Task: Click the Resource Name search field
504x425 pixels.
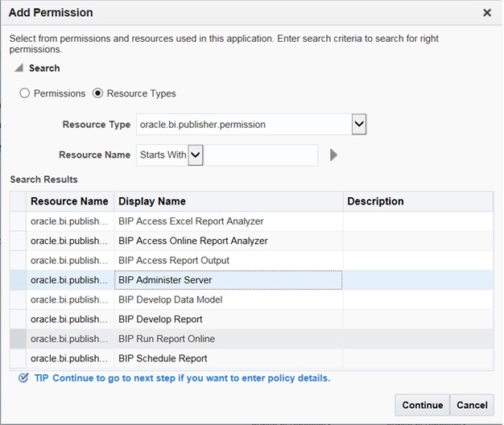Action: coord(259,155)
